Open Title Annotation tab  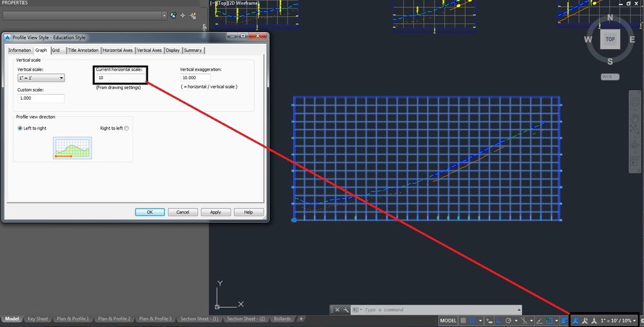(83, 50)
